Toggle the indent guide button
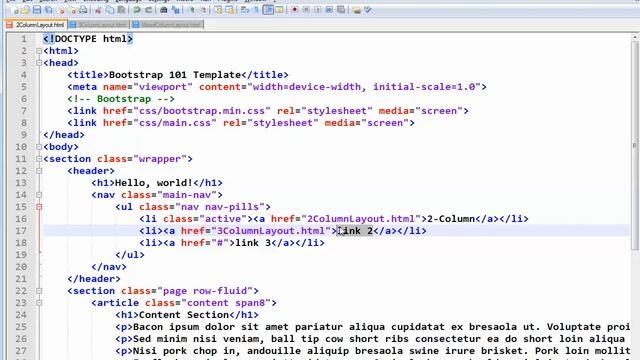640x360 pixels. tap(268, 10)
